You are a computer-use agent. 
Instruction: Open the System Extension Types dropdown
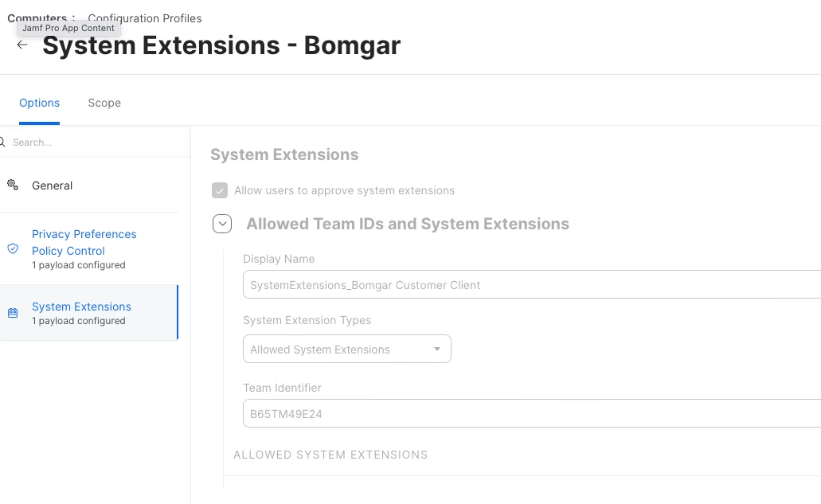(x=346, y=349)
